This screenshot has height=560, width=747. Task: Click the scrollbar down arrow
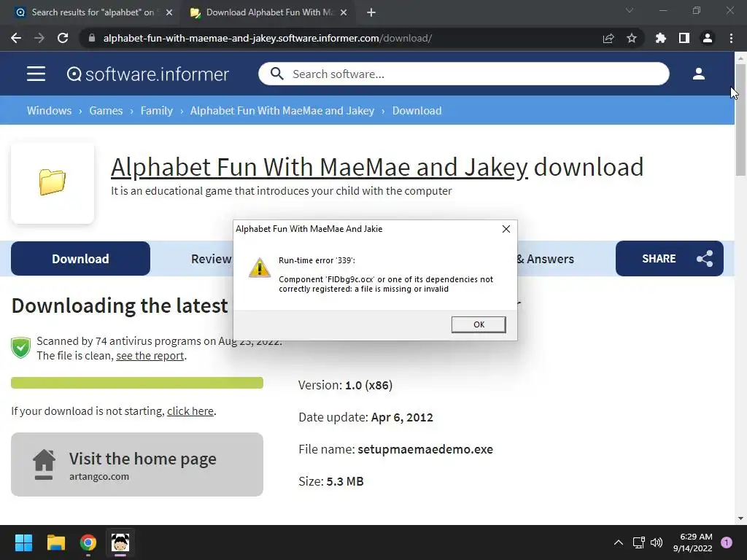pos(740,518)
